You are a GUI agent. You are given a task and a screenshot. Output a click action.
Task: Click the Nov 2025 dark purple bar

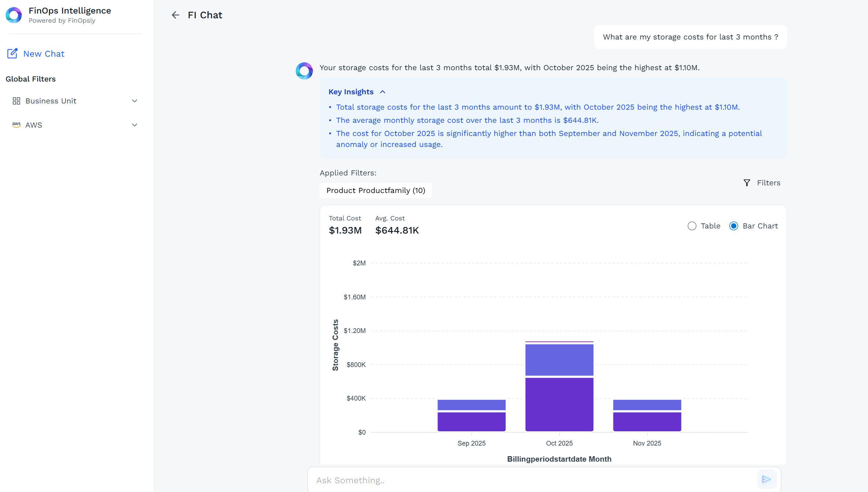647,421
